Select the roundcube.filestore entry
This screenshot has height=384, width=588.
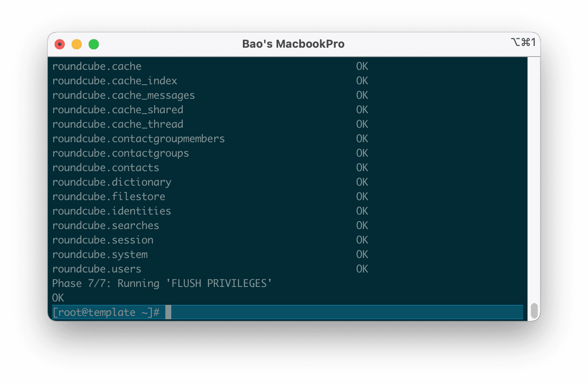point(109,196)
